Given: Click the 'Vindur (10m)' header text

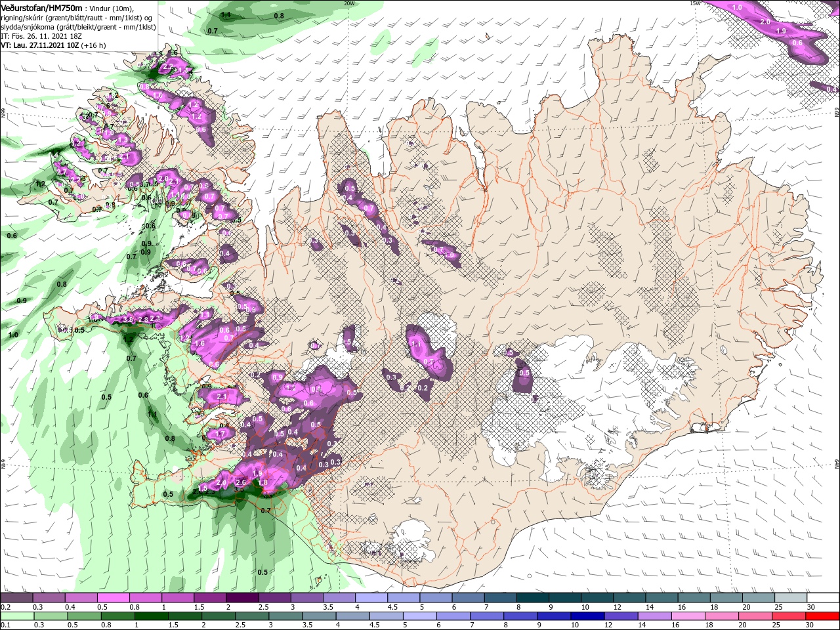Looking at the screenshot, I should point(110,8).
